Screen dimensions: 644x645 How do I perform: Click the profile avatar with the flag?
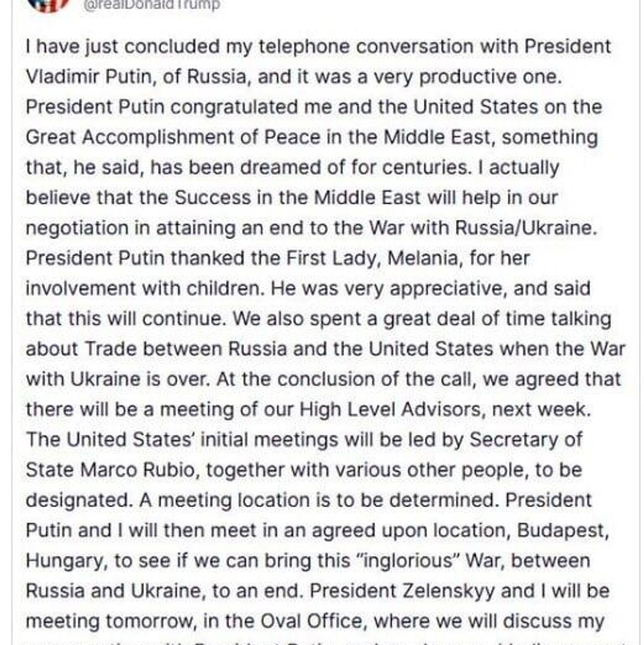click(x=50, y=4)
